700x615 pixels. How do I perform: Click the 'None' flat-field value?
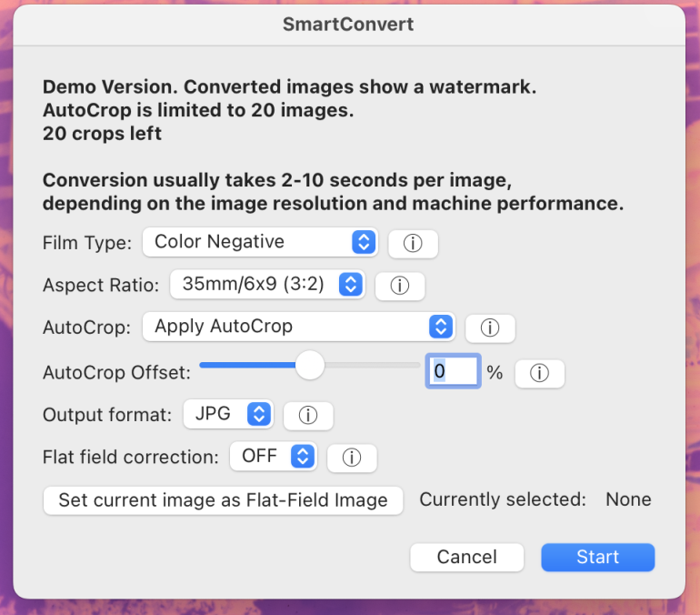pos(628,499)
